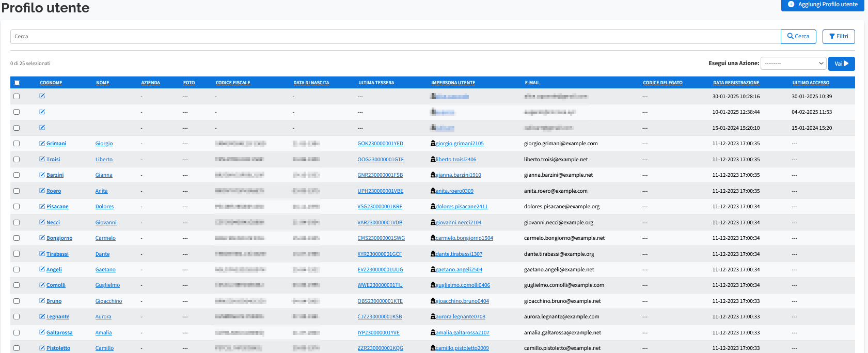Open edit icon for Roero row

tap(42, 191)
